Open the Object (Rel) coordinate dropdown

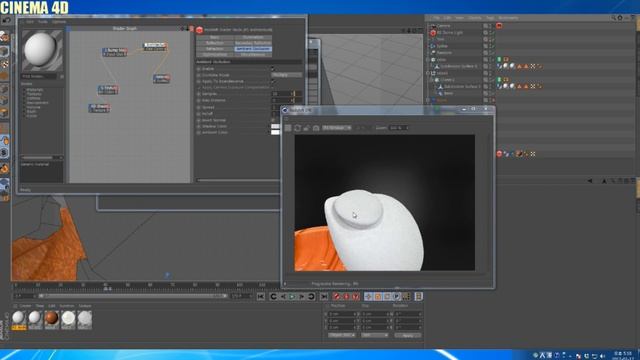(341, 335)
